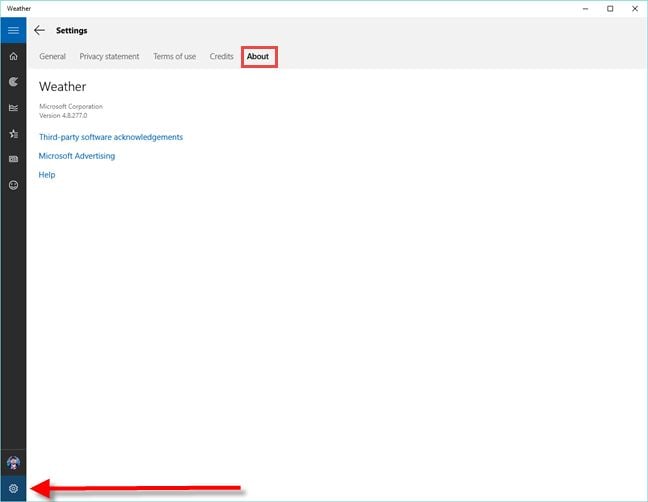The width and height of the screenshot is (648, 502).
Task: Close the Weather window
Action: click(635, 9)
